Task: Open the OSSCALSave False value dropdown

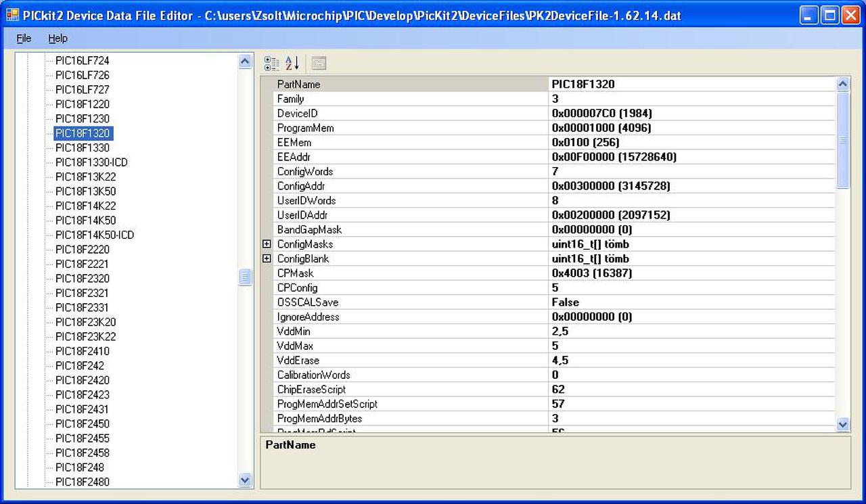Action: [x=692, y=302]
